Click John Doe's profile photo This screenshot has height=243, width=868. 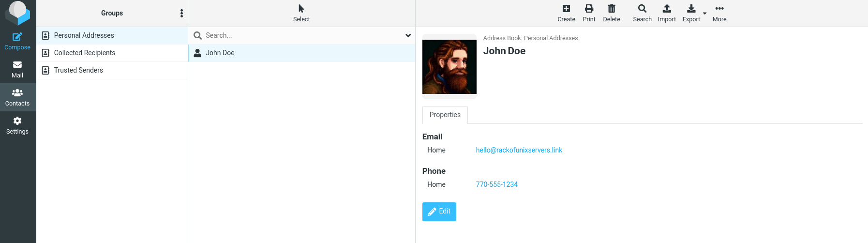449,67
